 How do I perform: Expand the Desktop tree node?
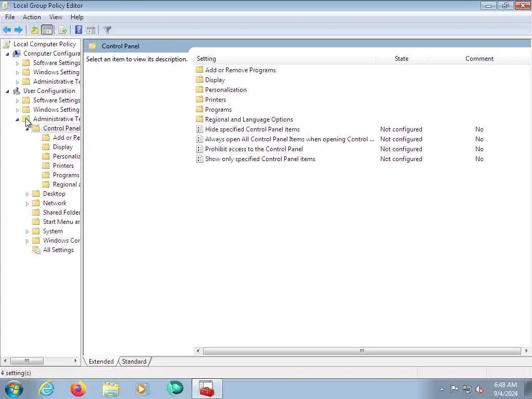[x=27, y=194]
